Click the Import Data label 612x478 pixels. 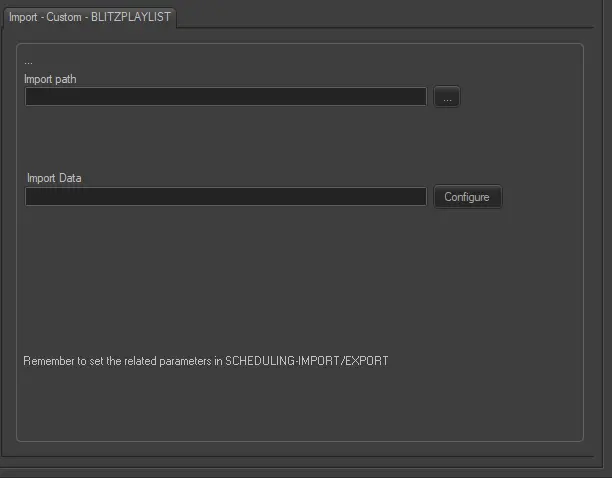click(x=54, y=178)
